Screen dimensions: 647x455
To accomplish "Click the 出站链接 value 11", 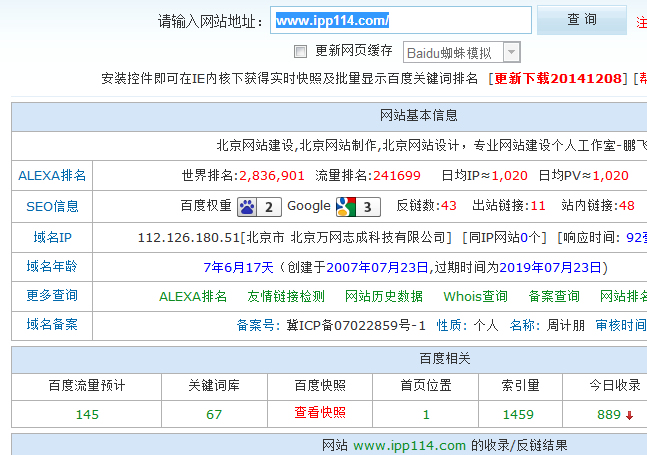I will pyautogui.click(x=538, y=206).
